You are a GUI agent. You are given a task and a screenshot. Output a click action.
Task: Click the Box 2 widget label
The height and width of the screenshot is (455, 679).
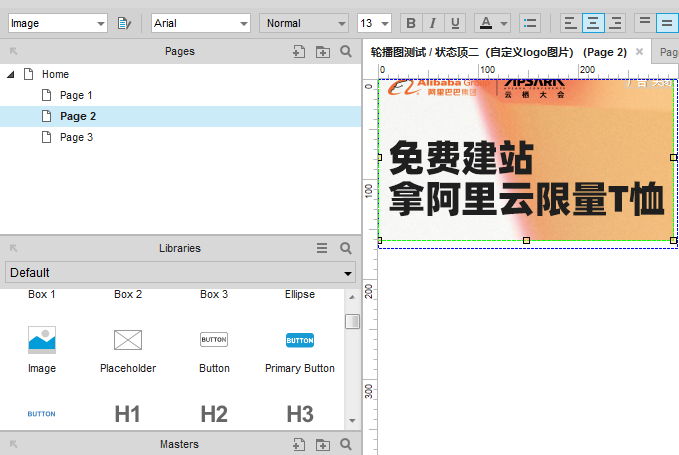tap(128, 294)
